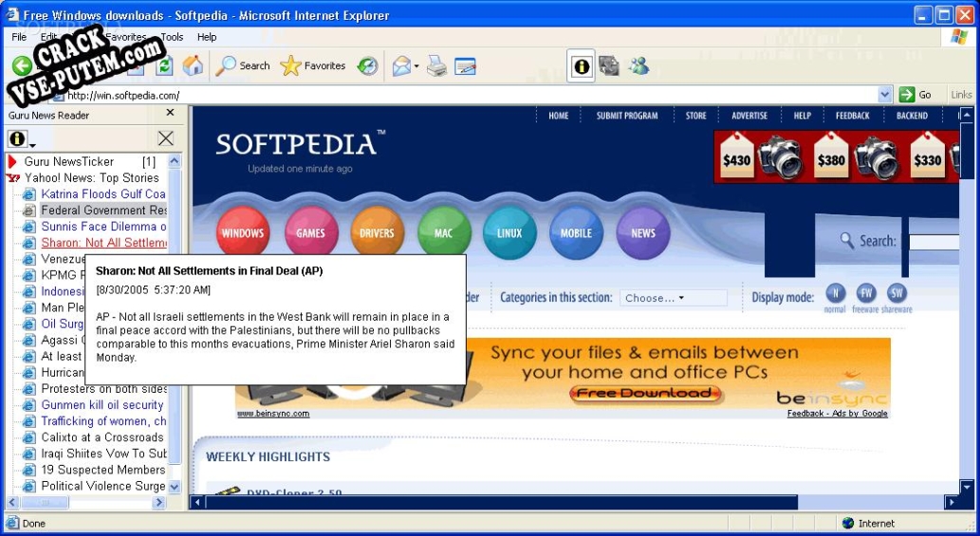Click the FEEDBACK header link
This screenshot has height=536, width=980.
coord(853,116)
